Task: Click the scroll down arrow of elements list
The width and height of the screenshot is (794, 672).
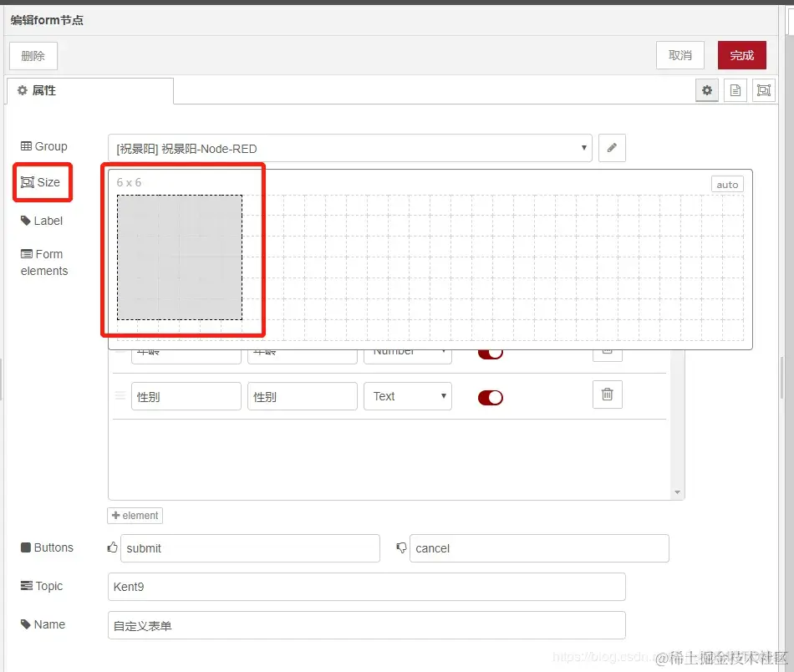Action: 677,492
